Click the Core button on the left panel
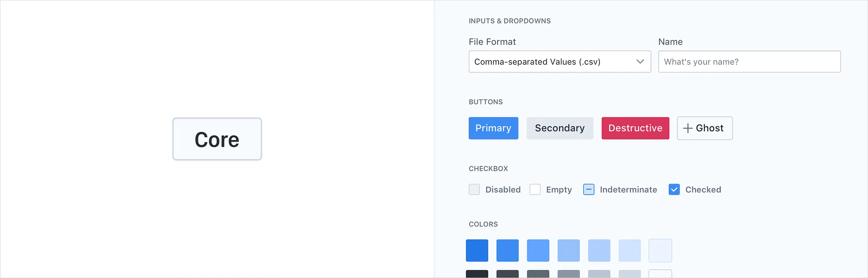The width and height of the screenshot is (868, 278). [x=217, y=139]
